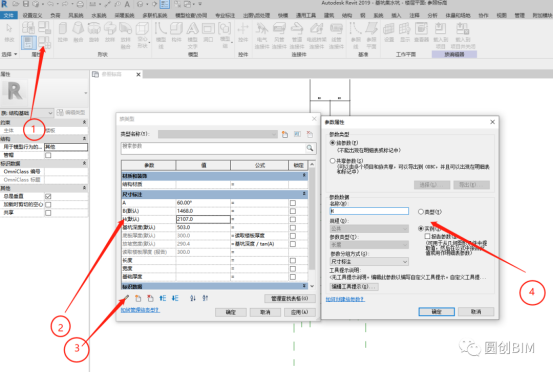Select the Type (类型) radio button
This screenshot has width=553, height=373.
pyautogui.click(x=420, y=212)
